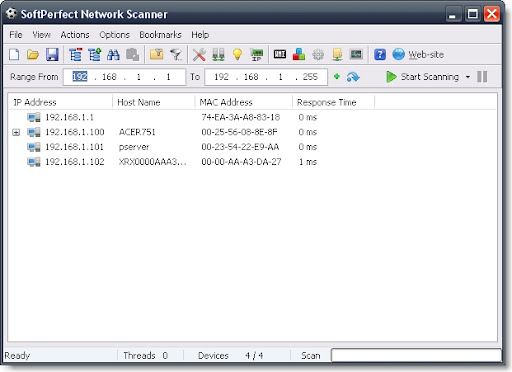Image resolution: width=512 pixels, height=372 pixels.
Task: Open the Web-site link
Action: pos(426,55)
